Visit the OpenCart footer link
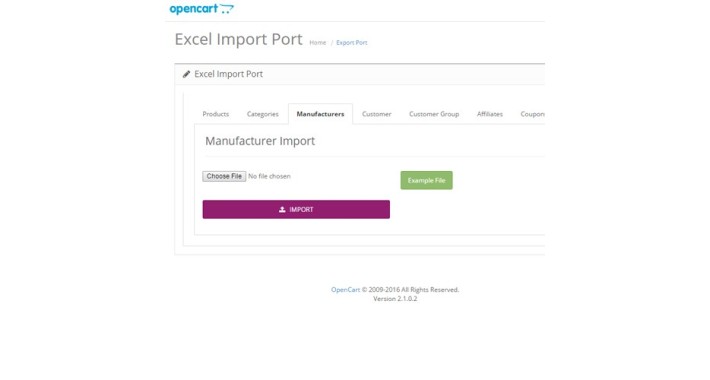Image resolution: width=710 pixels, height=380 pixels. click(x=345, y=290)
